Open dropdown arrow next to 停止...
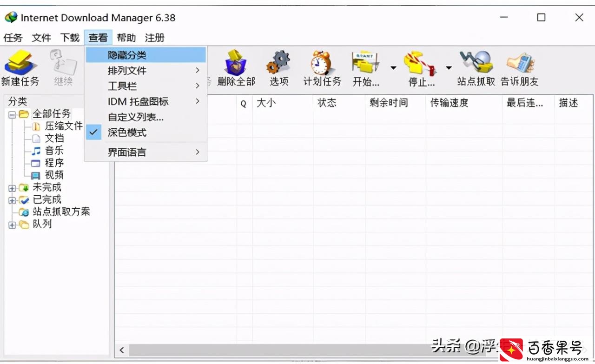The image size is (595, 364). [x=449, y=68]
